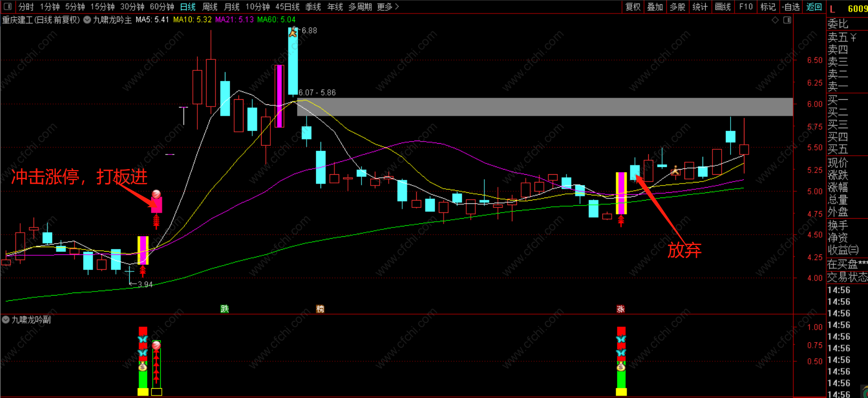Viewport: 868px width, 398px height.
Task: Click the money-bag icon in left signal column
Action: pos(143,366)
